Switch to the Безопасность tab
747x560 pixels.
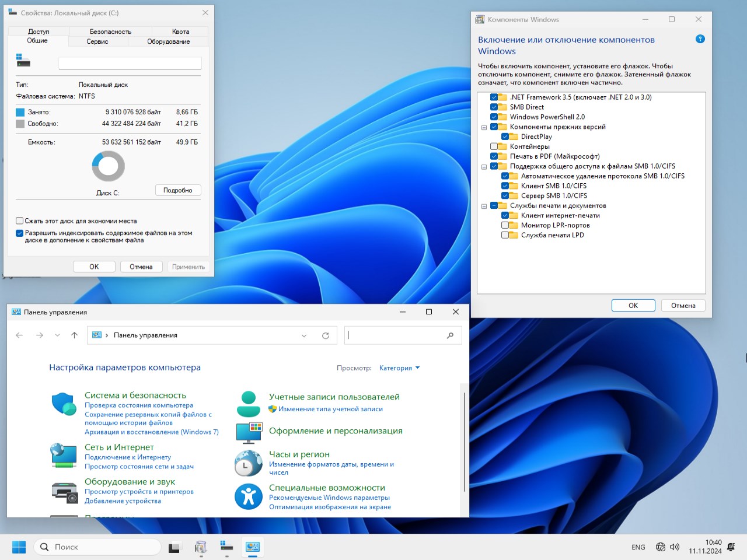tap(110, 32)
